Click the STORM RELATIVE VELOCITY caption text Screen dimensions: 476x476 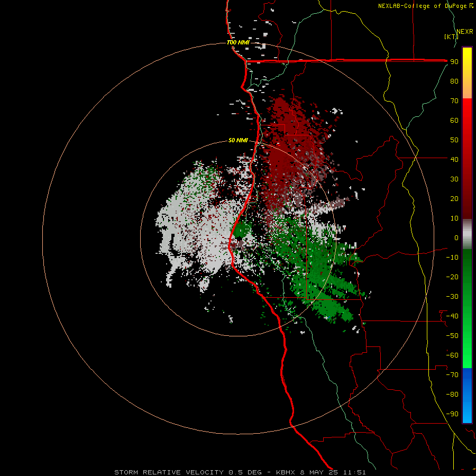coord(169,472)
